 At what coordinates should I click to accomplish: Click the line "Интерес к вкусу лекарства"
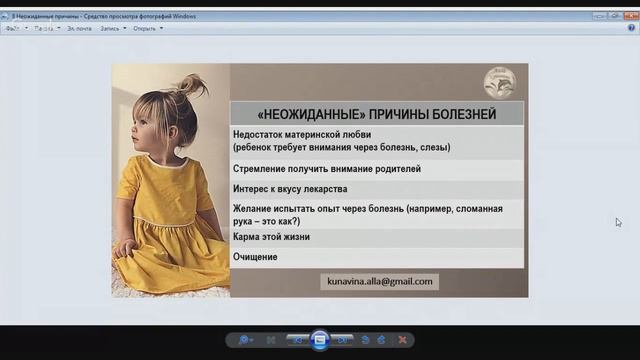(x=290, y=189)
